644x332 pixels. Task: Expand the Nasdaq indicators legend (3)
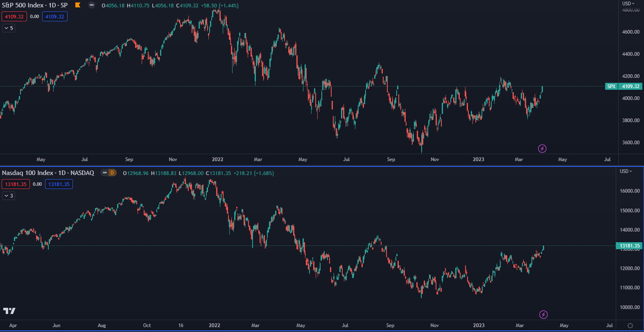(9, 196)
